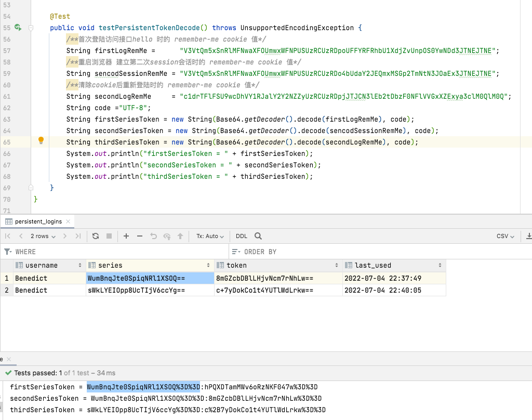This screenshot has width=532, height=420.
Task: Collapse the fold marker at method end
Action: pyautogui.click(x=31, y=188)
